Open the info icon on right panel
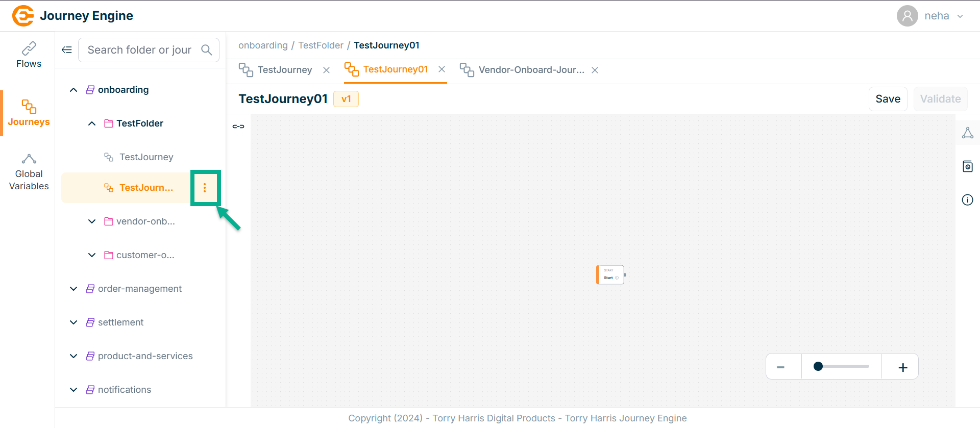Image resolution: width=980 pixels, height=428 pixels. pos(967,200)
